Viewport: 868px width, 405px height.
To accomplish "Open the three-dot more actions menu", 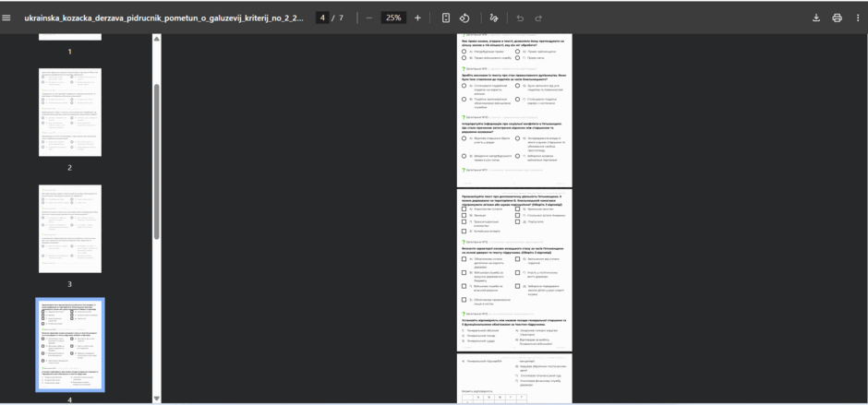I will pos(858,18).
